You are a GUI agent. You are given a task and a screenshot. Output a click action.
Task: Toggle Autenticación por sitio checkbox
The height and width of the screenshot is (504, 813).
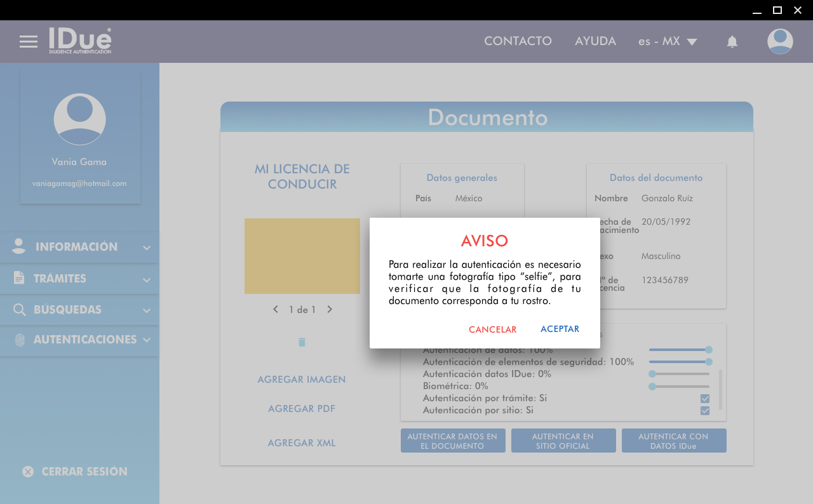(705, 411)
